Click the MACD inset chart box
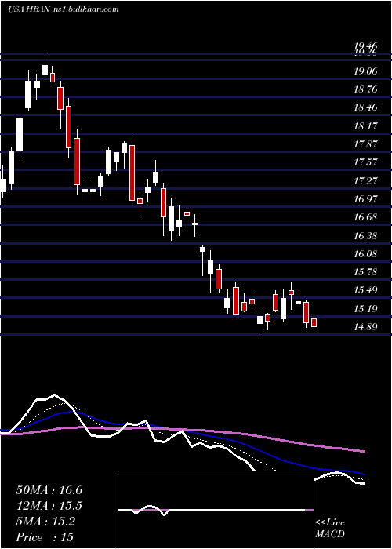 (x=216, y=510)
